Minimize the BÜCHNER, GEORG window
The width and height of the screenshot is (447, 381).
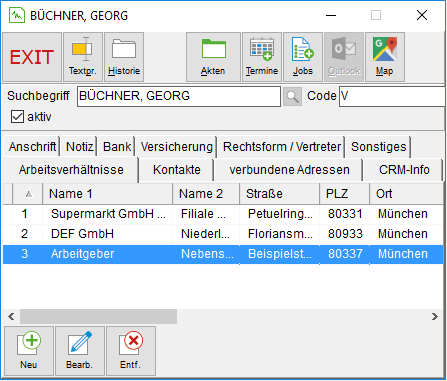tap(331, 15)
